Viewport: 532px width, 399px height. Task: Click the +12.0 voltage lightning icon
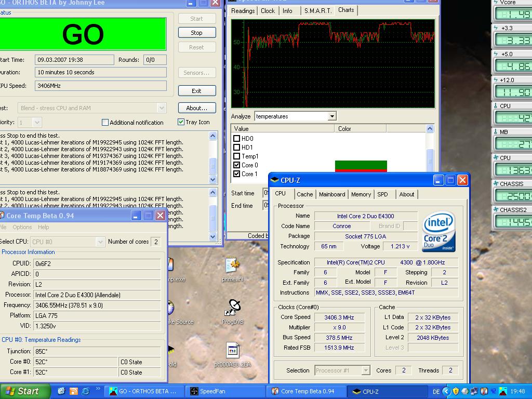tap(496, 80)
